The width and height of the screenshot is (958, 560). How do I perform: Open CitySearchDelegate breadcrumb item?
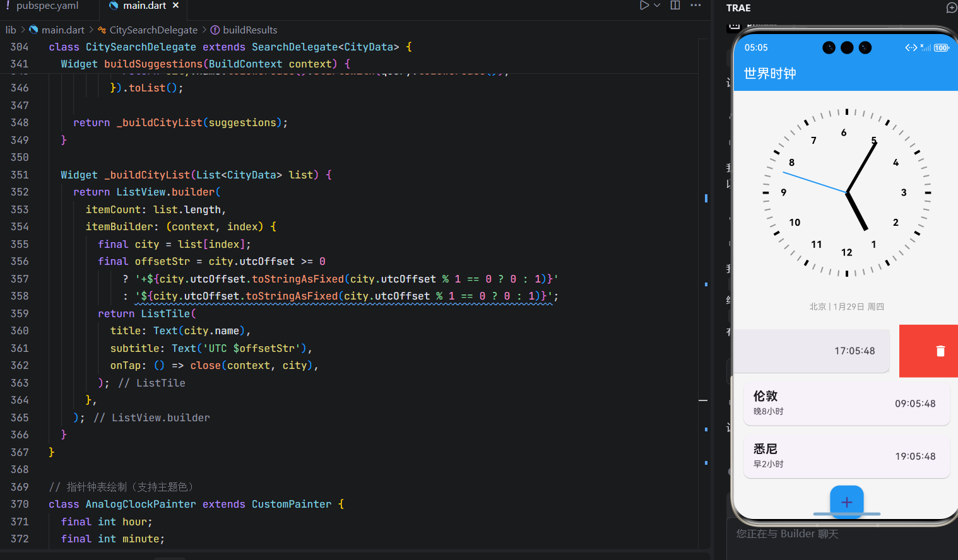coord(153,30)
